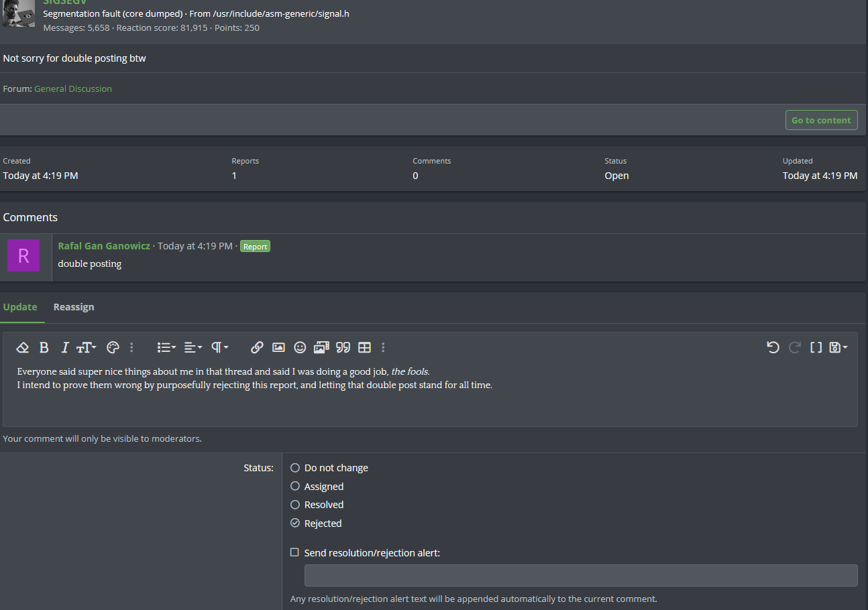Click the purple R avatar
Viewport: 868px width, 610px height.
point(23,255)
